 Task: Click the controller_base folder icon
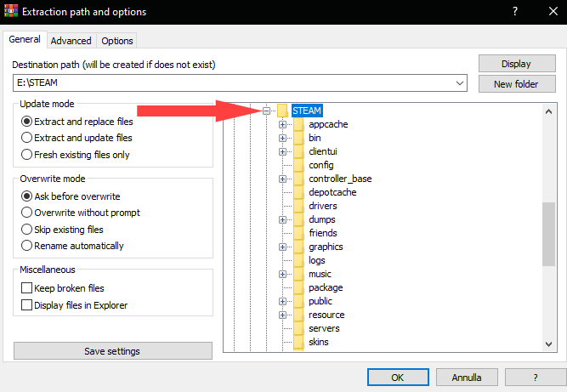(x=298, y=179)
